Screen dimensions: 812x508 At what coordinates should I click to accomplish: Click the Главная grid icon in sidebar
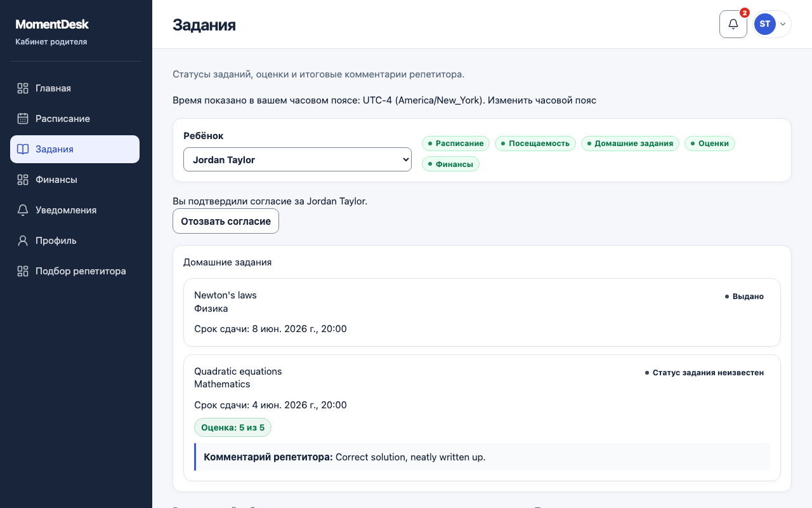pos(23,88)
